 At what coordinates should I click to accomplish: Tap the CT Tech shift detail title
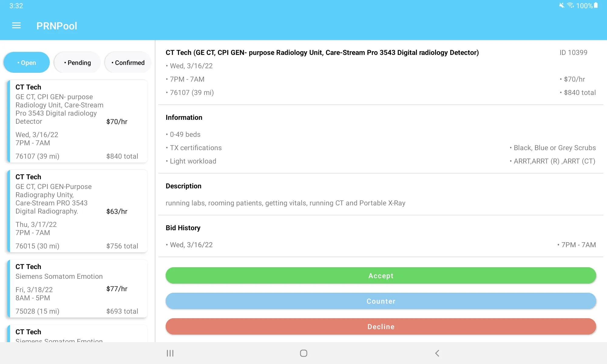(322, 52)
